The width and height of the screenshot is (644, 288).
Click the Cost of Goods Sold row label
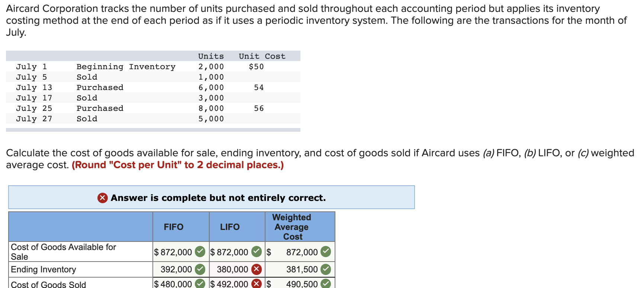click(x=48, y=284)
